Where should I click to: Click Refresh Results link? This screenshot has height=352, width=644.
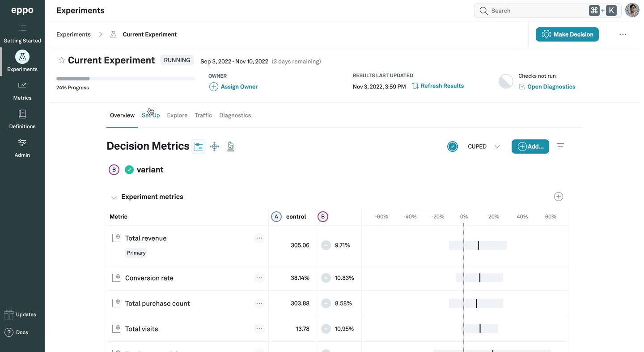coord(442,86)
